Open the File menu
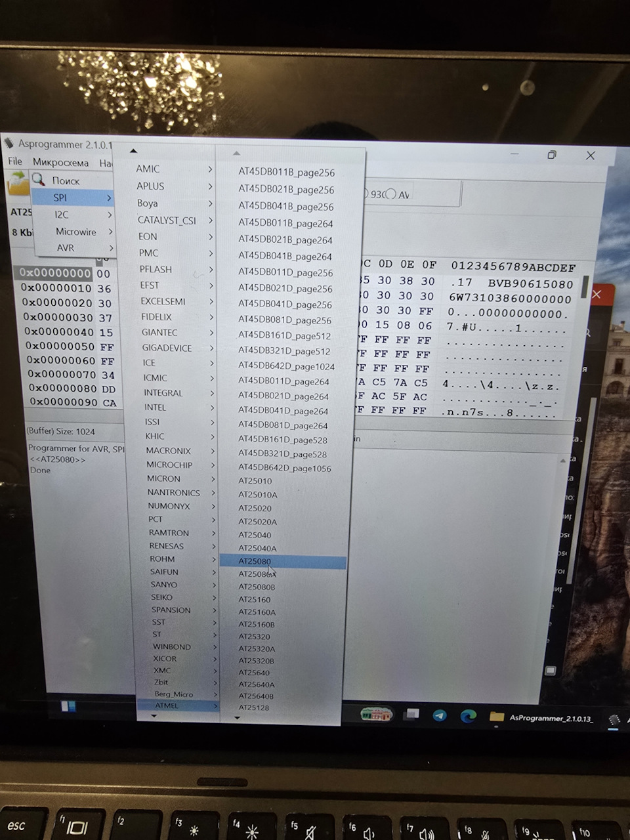 15,161
